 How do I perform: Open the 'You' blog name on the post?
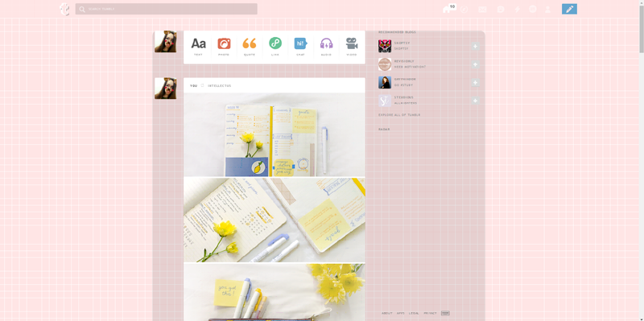click(x=193, y=86)
